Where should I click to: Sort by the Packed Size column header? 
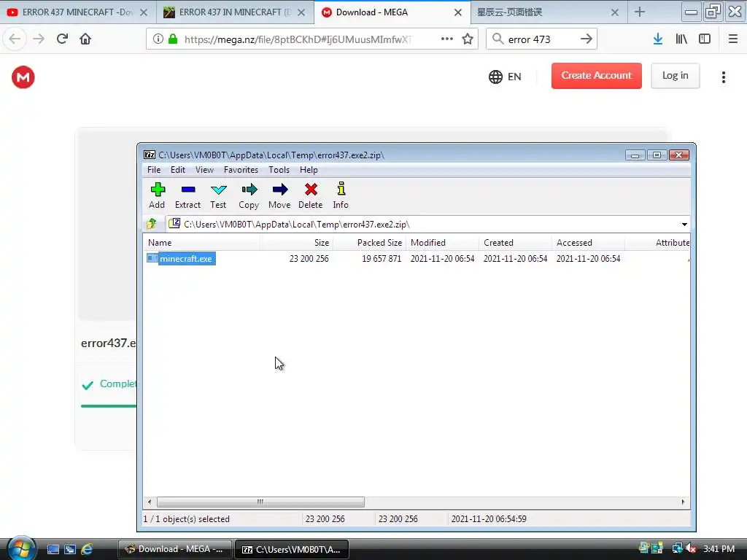coord(369,242)
